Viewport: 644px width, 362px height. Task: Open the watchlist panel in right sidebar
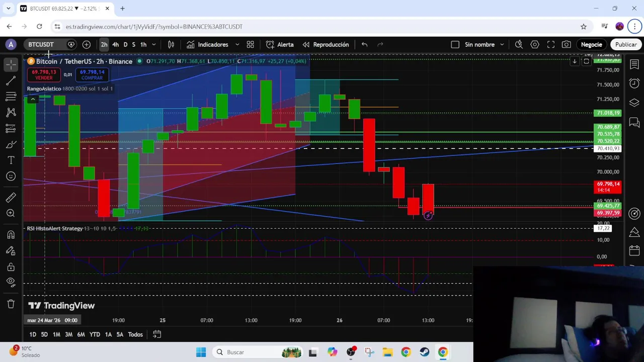tap(634, 64)
